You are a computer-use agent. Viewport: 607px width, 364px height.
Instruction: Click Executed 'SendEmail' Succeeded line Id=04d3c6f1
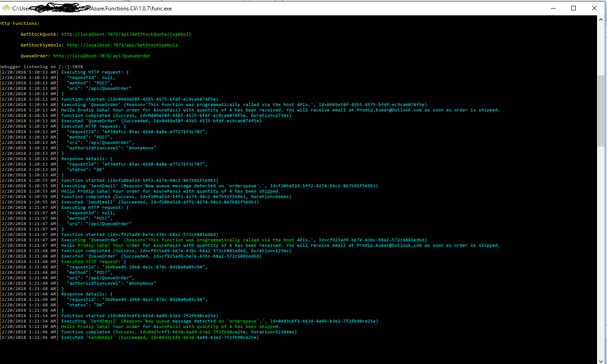(x=130, y=337)
